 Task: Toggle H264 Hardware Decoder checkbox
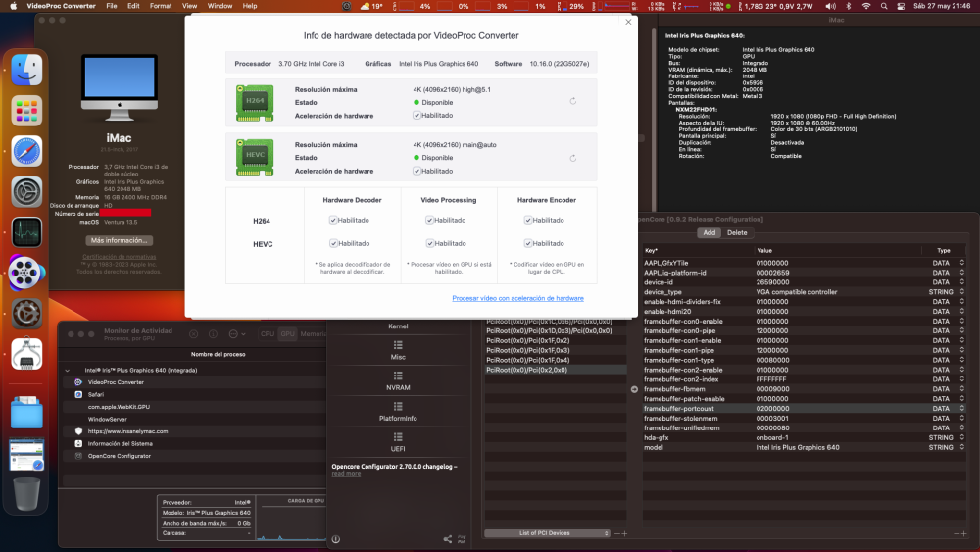tap(333, 220)
